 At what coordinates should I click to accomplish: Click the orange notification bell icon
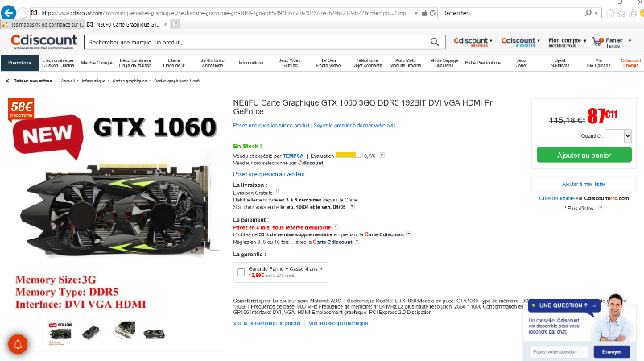click(18, 345)
